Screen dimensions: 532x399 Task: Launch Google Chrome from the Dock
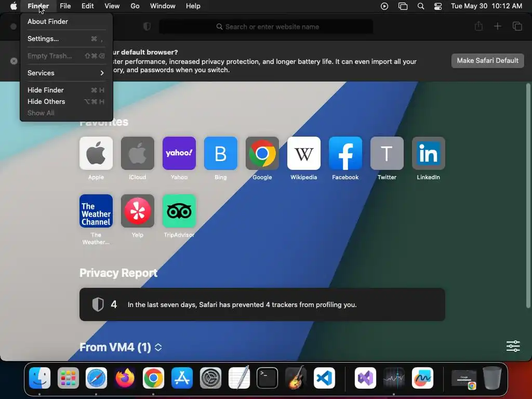(x=153, y=378)
